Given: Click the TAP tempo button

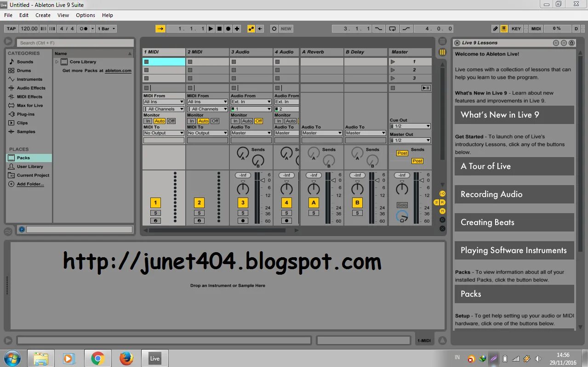Looking at the screenshot, I should [x=11, y=28].
